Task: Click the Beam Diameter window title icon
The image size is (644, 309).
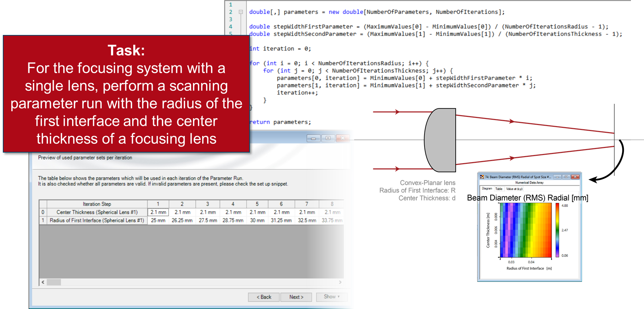Action: point(482,177)
